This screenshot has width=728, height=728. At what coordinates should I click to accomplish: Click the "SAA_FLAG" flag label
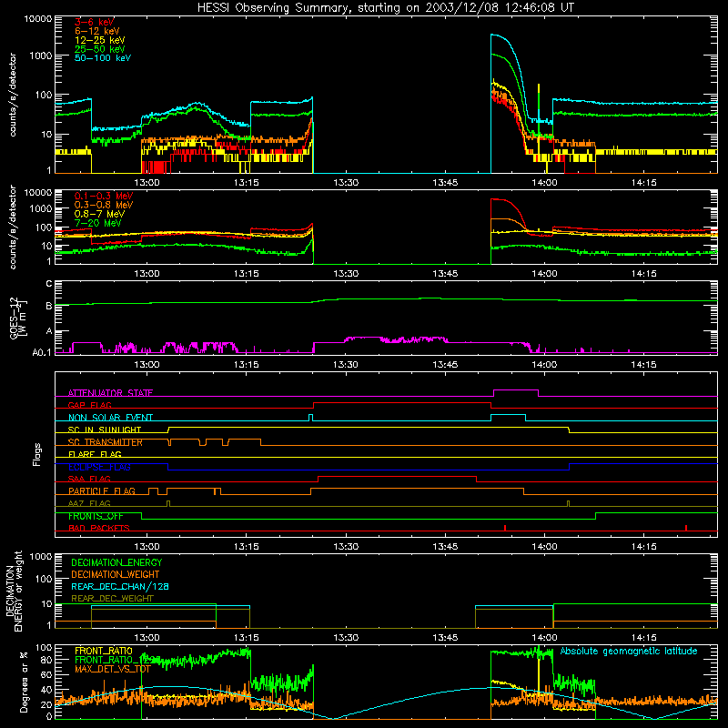(x=89, y=479)
